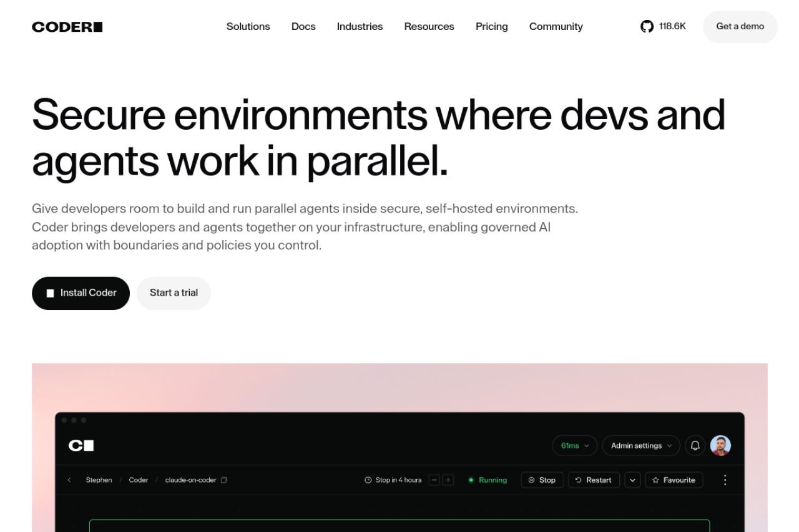Click the notification bell icon
The height and width of the screenshot is (532, 799).
[695, 445]
